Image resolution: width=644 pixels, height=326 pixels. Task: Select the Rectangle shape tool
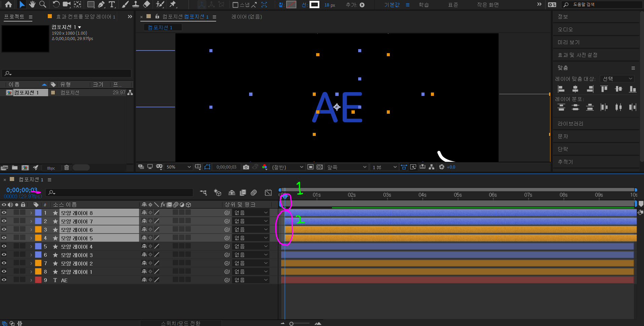pos(91,4)
